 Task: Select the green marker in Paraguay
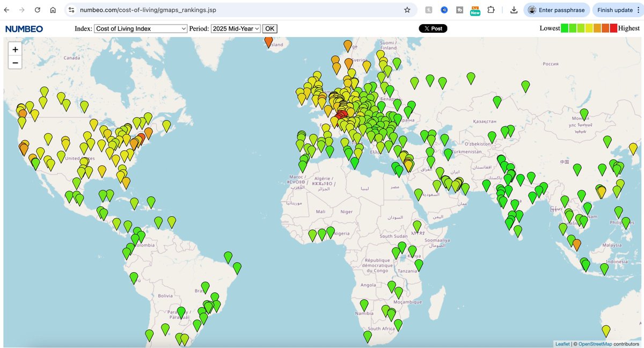click(x=181, y=313)
